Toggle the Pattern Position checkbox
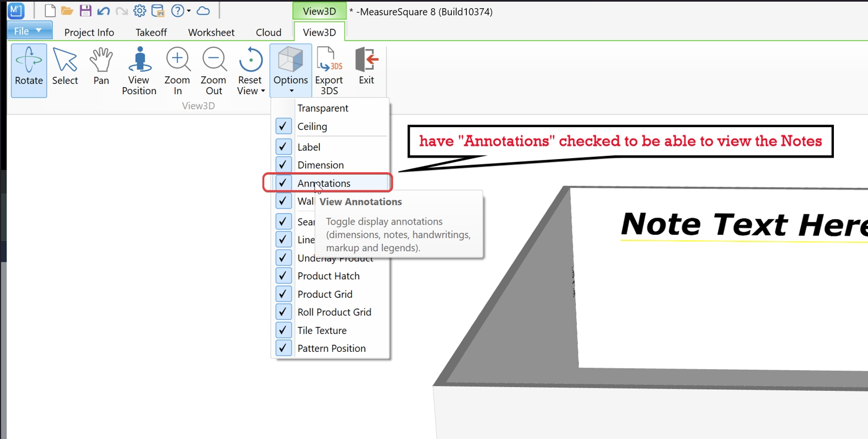The image size is (868, 439). (x=284, y=348)
